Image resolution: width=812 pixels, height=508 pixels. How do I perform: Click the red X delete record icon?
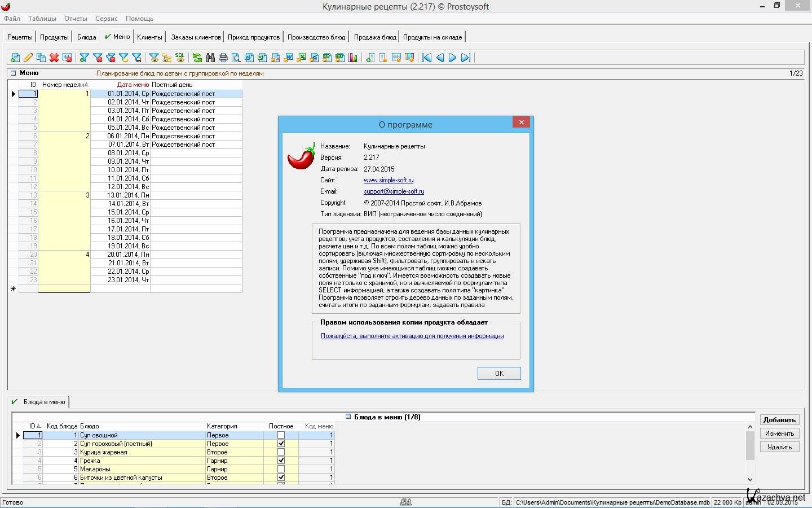tap(54, 58)
